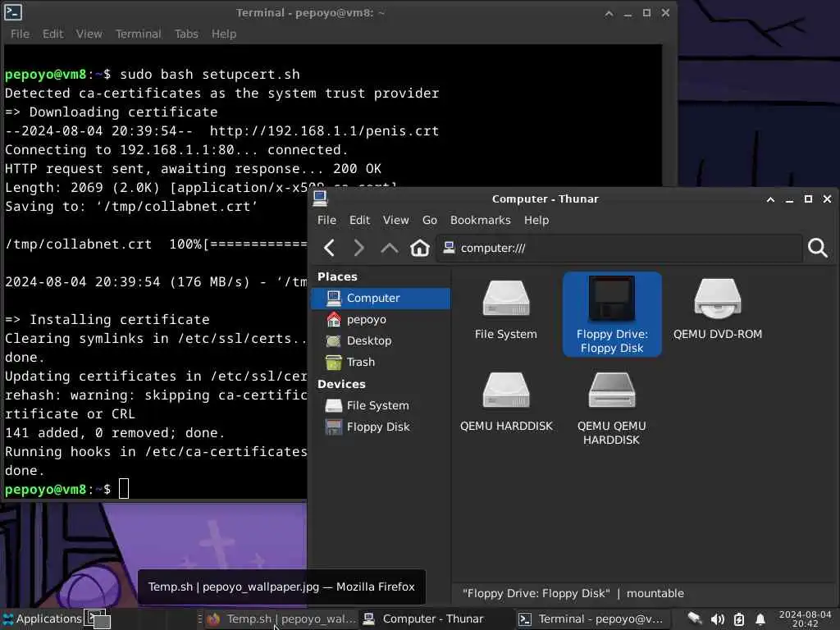Maximize the Thunar window

pos(808,199)
